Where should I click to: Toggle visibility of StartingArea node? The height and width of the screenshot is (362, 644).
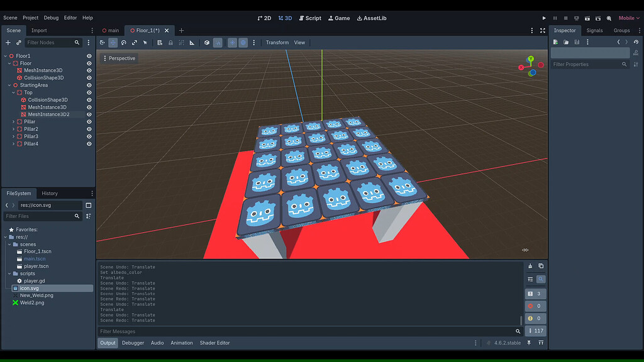pos(89,85)
